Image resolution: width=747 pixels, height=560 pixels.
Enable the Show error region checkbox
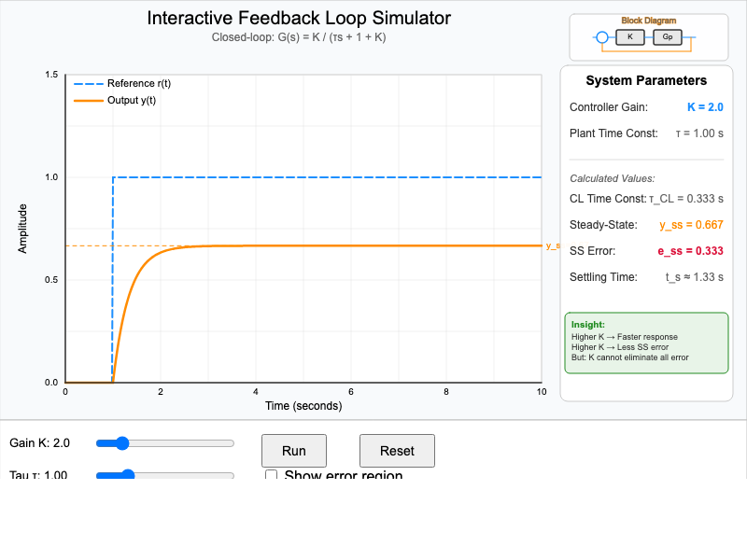272,476
